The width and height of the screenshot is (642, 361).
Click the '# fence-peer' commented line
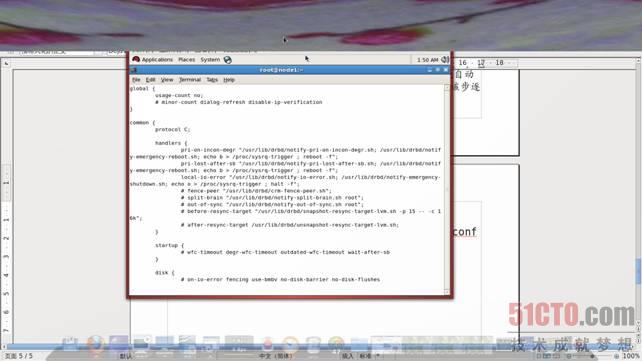tap(256, 191)
